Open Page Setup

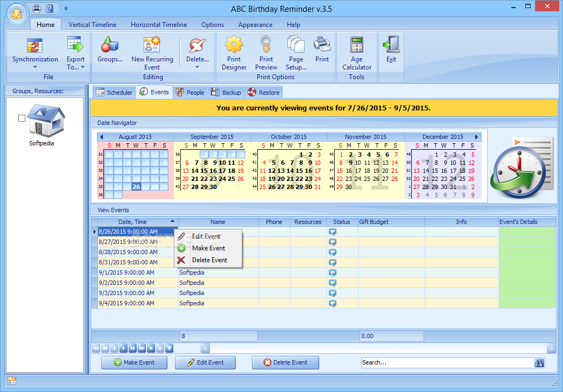coord(296,52)
